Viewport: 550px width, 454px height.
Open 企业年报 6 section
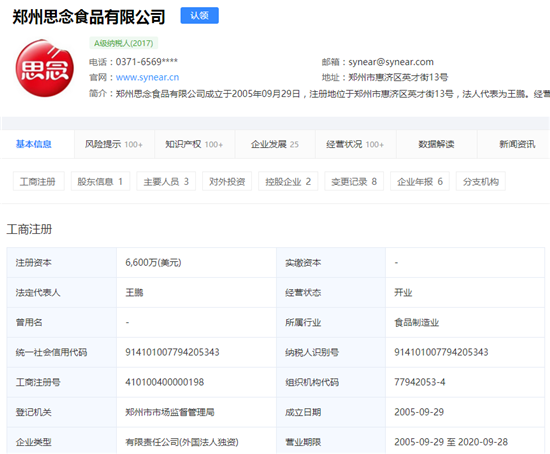pyautogui.click(x=420, y=181)
